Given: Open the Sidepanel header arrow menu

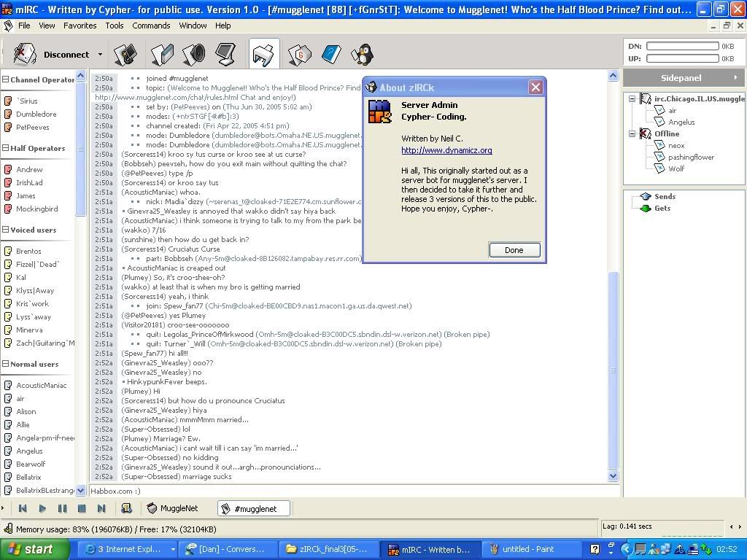Looking at the screenshot, I should [735, 77].
